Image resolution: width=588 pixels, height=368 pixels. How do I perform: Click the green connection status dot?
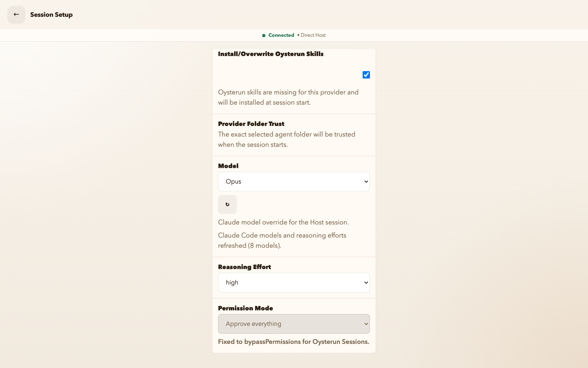click(264, 36)
